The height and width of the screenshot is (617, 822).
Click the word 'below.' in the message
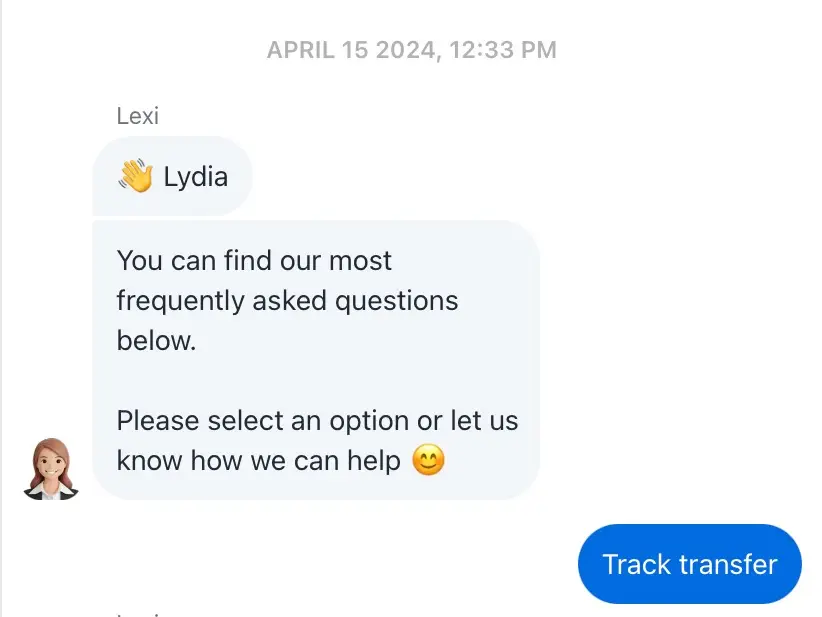tap(156, 341)
